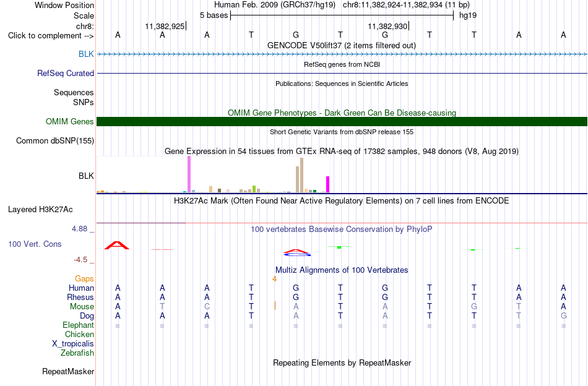Screen dimensions: 588x386
Task: Click the -4.5 lower PhyloP scale value
Action: click(80, 260)
